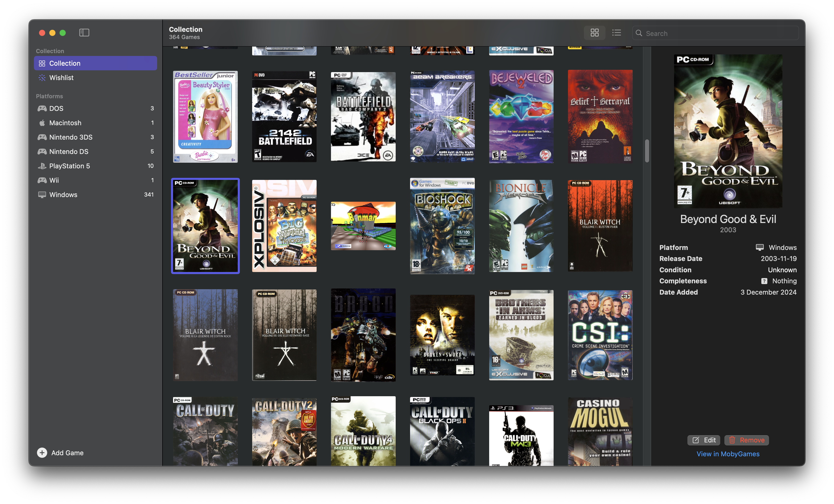Select the Nintendo 3DS platform

pos(71,137)
